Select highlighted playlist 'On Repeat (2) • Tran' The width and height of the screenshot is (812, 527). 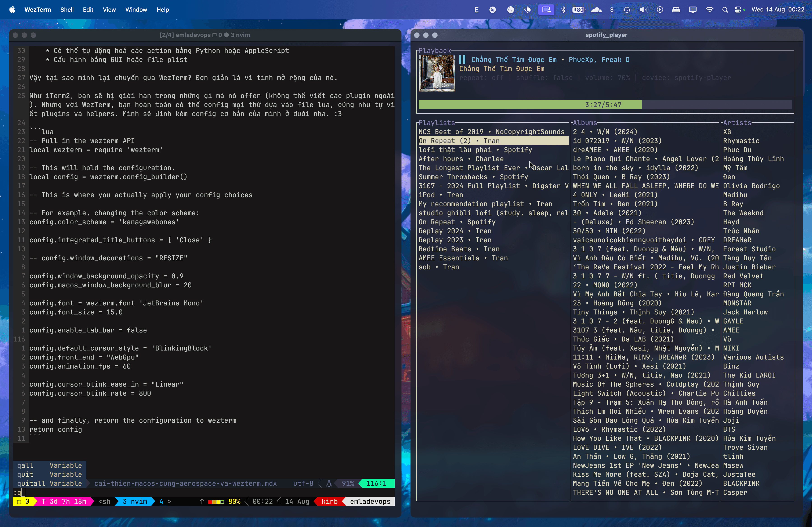click(x=493, y=141)
